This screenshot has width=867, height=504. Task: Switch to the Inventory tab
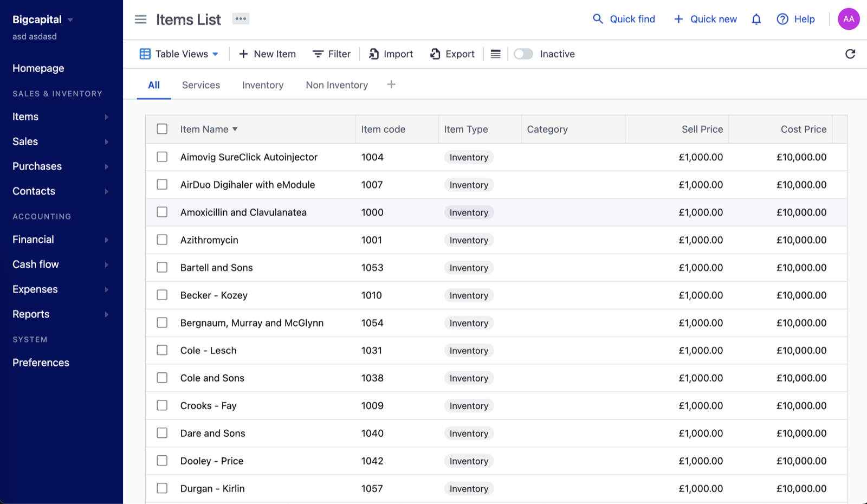(x=263, y=85)
